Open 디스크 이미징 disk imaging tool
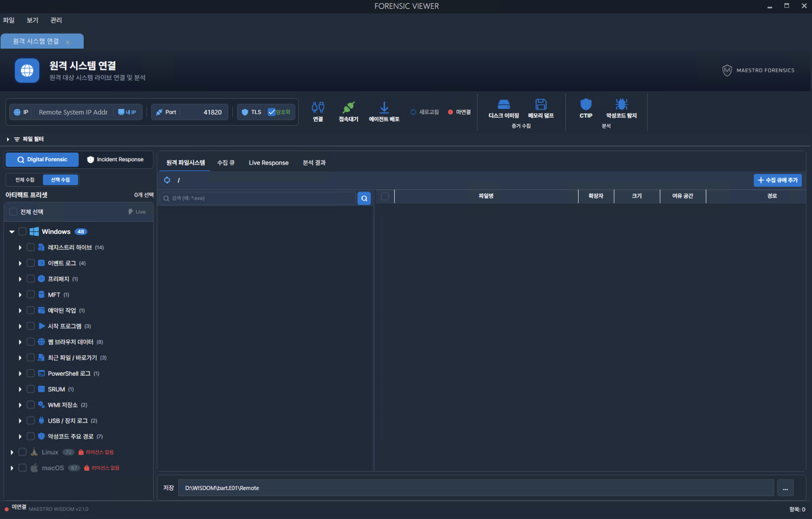 [504, 104]
